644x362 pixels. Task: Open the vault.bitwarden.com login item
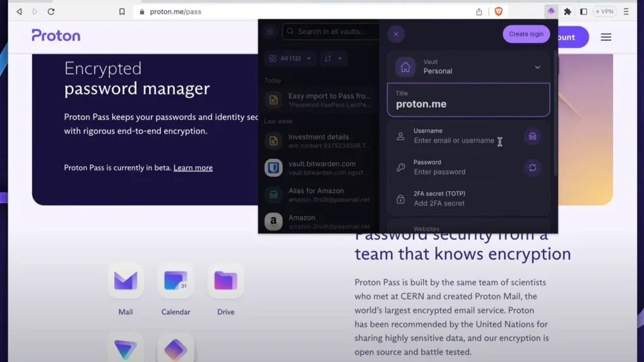tap(318, 168)
